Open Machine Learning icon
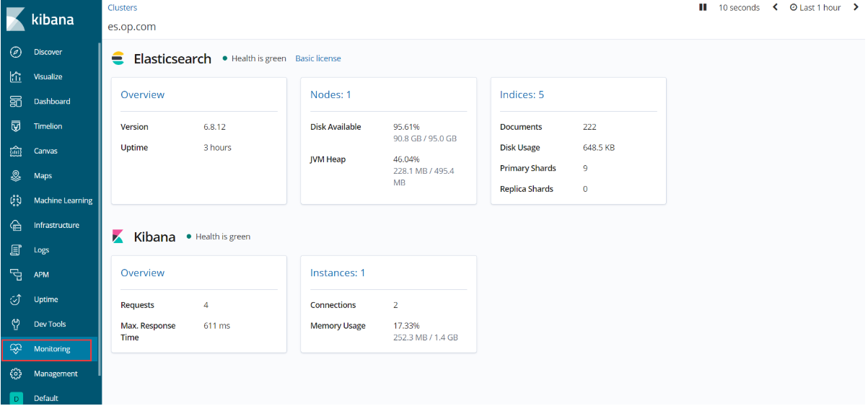Screen dimensions: 868x406 point(16,200)
